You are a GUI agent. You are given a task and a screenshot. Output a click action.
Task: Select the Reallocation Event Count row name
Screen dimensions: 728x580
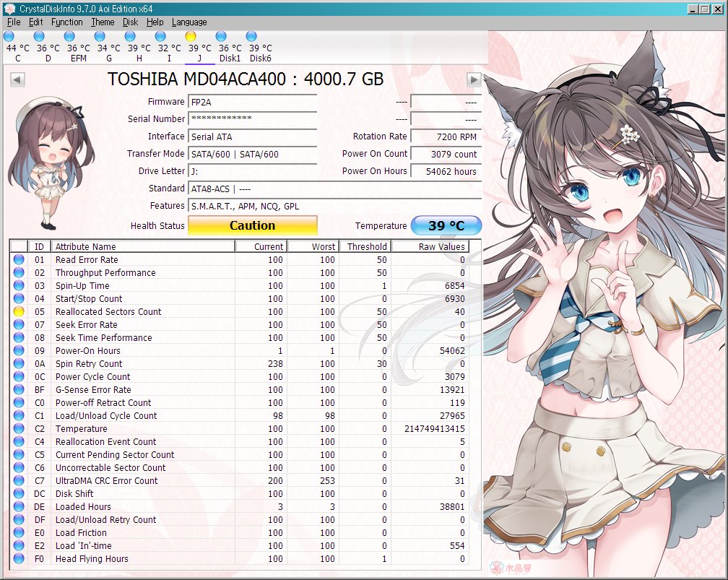click(106, 441)
